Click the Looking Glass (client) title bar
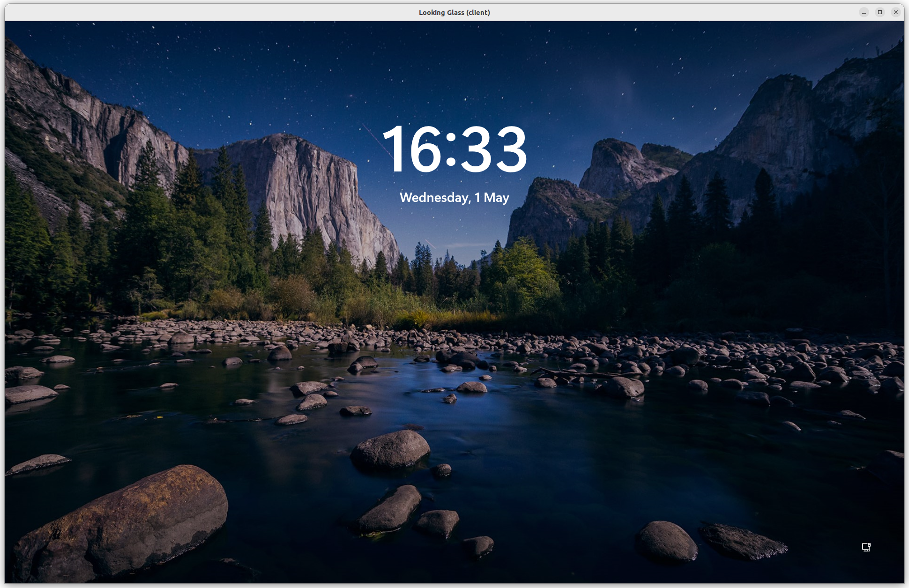Viewport: 909px width, 588px height. (454, 12)
